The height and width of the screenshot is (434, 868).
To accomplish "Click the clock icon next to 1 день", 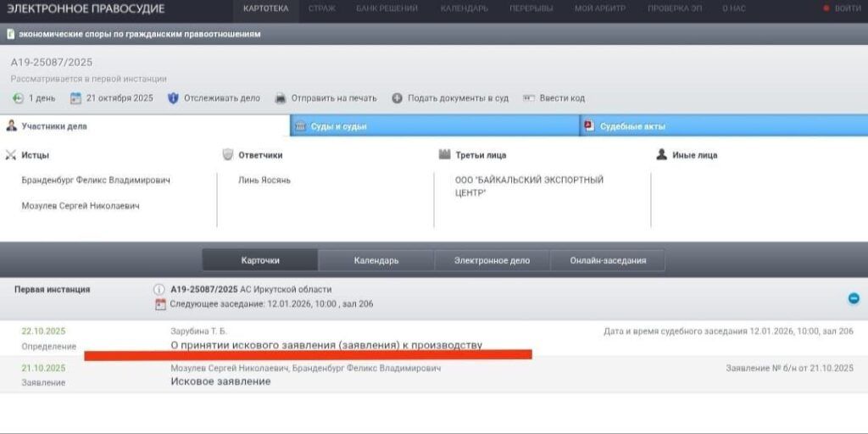I will (19, 98).
